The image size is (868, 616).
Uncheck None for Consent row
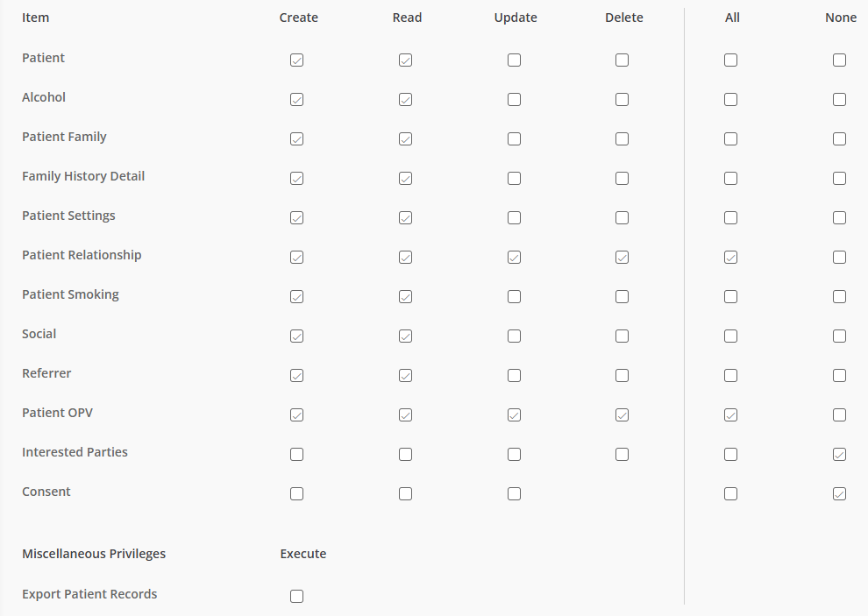(839, 493)
